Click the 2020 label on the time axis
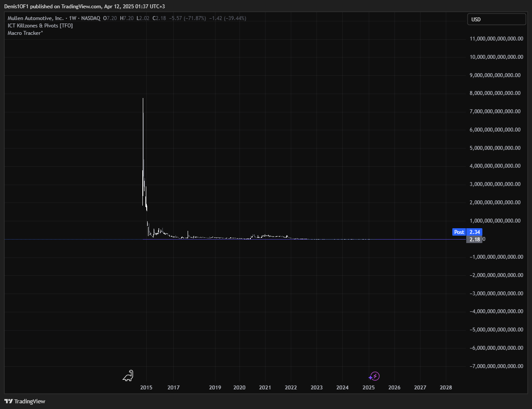The width and height of the screenshot is (532, 409). pos(239,388)
